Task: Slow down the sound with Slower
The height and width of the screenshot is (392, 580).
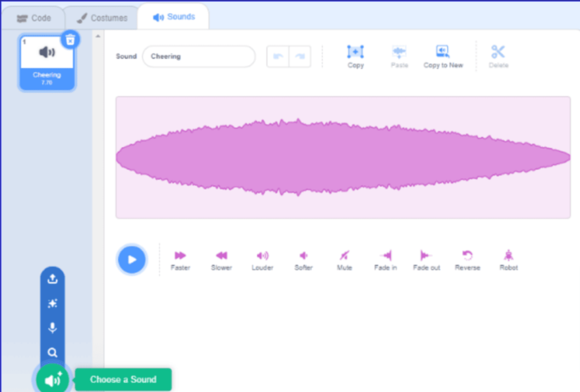Action: pyautogui.click(x=221, y=259)
